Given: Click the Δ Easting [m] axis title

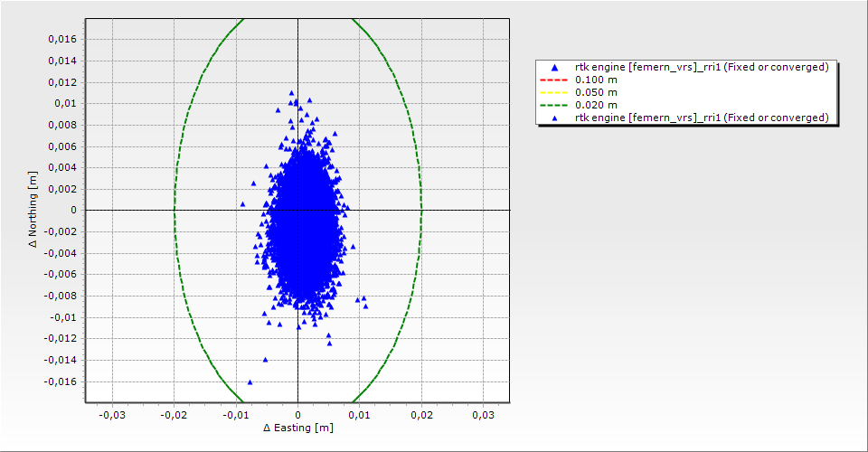Looking at the screenshot, I should pos(297,428).
